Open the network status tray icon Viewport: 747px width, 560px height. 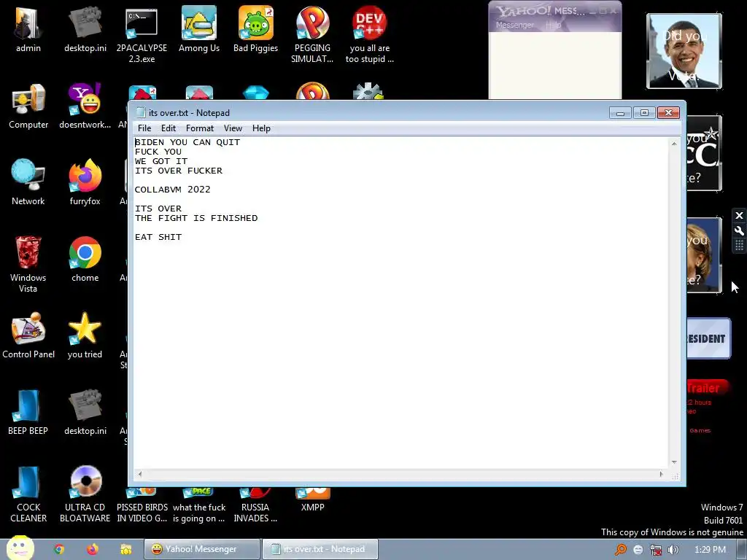point(656,550)
